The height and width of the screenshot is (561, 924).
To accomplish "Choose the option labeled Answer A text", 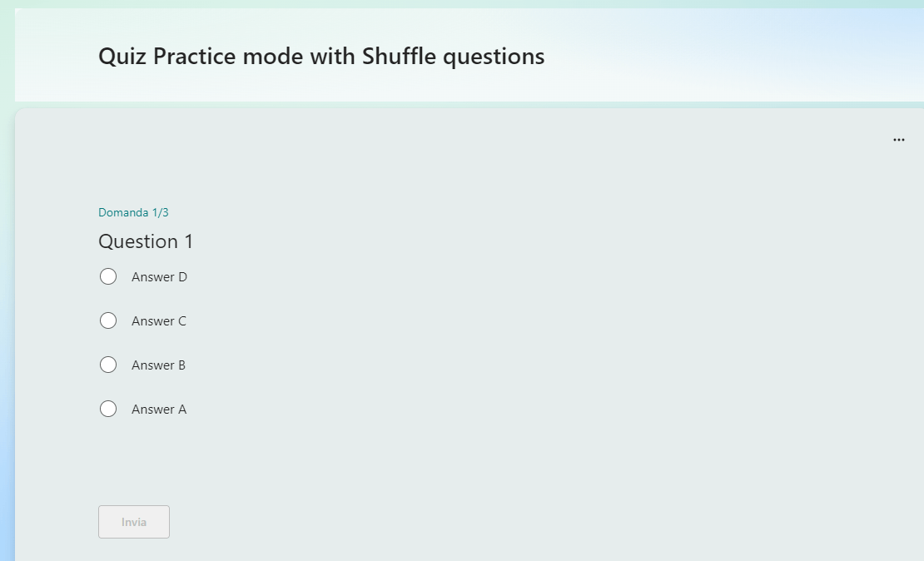I will [158, 410].
